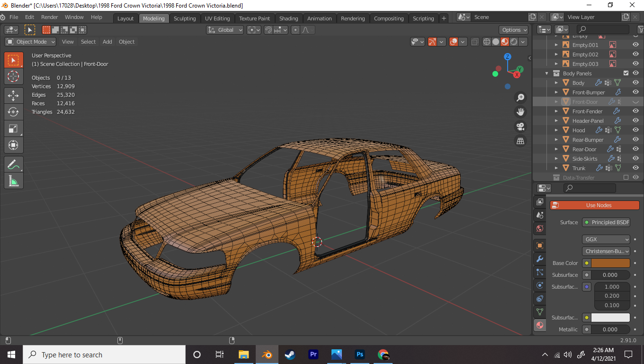The width and height of the screenshot is (644, 364).
Task: Hide the Hood object in outliner
Action: click(x=635, y=130)
